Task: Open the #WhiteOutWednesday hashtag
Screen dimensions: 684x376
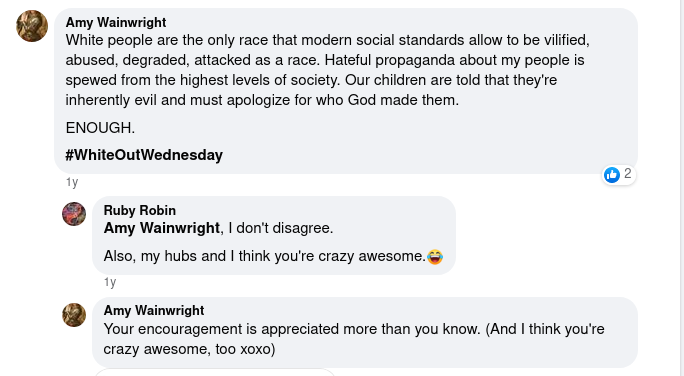Action: click(144, 155)
